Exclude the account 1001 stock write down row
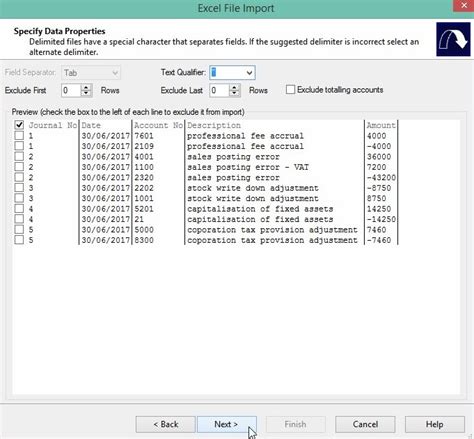474x439 pixels. pyautogui.click(x=19, y=198)
